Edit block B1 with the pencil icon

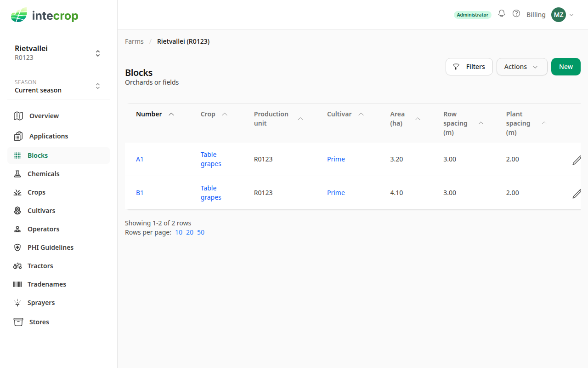pos(577,193)
